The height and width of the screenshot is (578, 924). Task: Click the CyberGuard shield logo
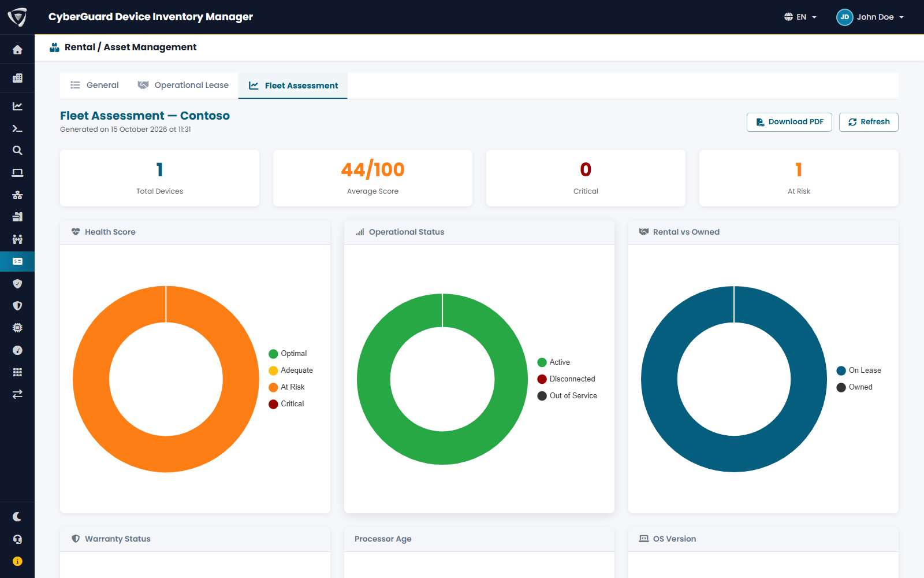(x=17, y=17)
